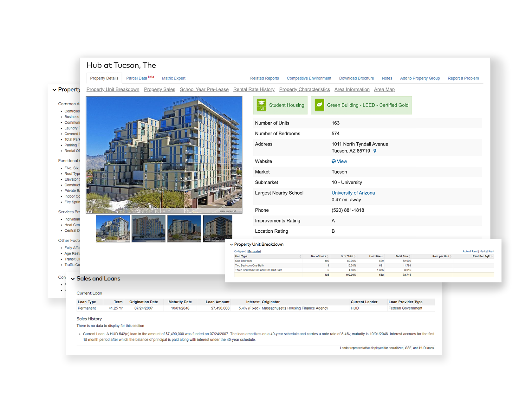Open the map pin next to Tucson address
Viewport: 532px width, 413px height.
(375, 151)
